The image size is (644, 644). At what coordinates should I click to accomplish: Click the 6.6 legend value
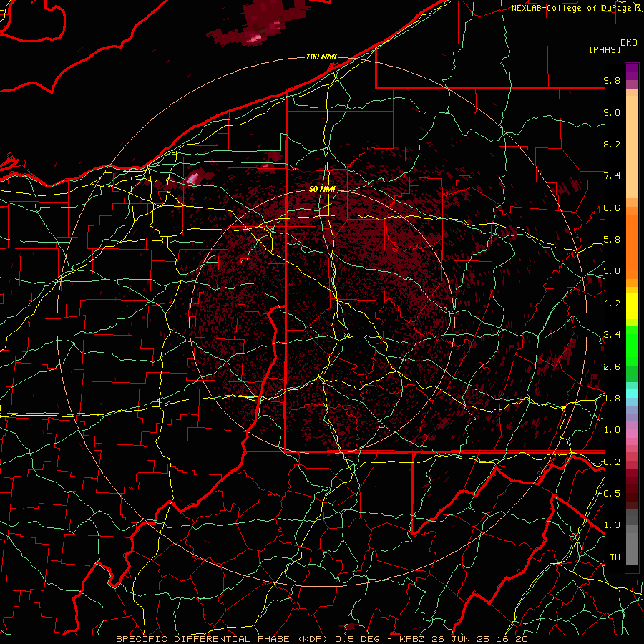(x=612, y=208)
